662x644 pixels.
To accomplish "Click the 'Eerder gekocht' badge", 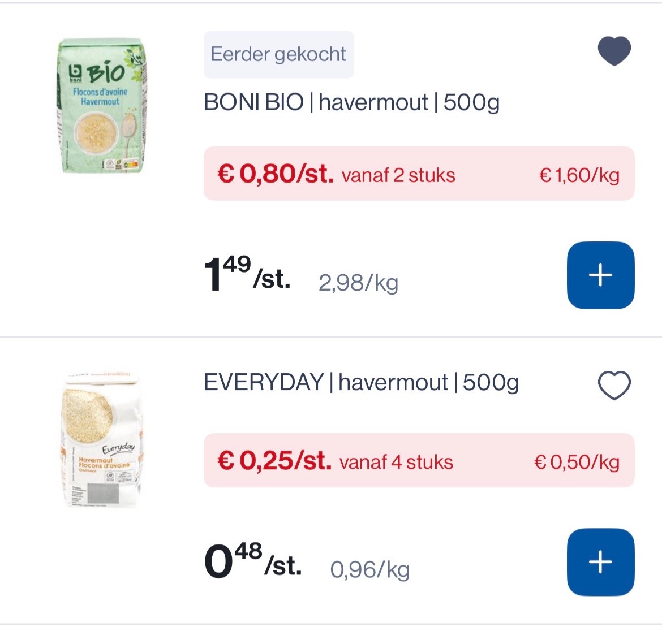I will point(278,54).
